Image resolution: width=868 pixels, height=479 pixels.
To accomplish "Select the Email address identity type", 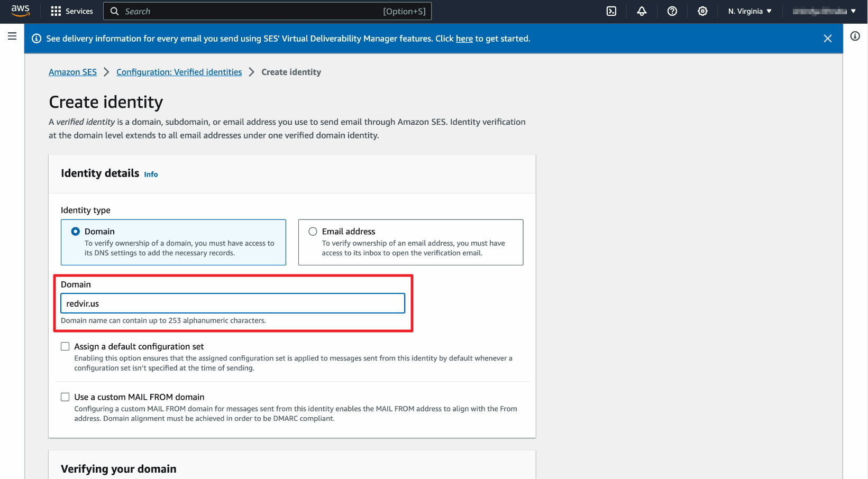I will click(313, 232).
